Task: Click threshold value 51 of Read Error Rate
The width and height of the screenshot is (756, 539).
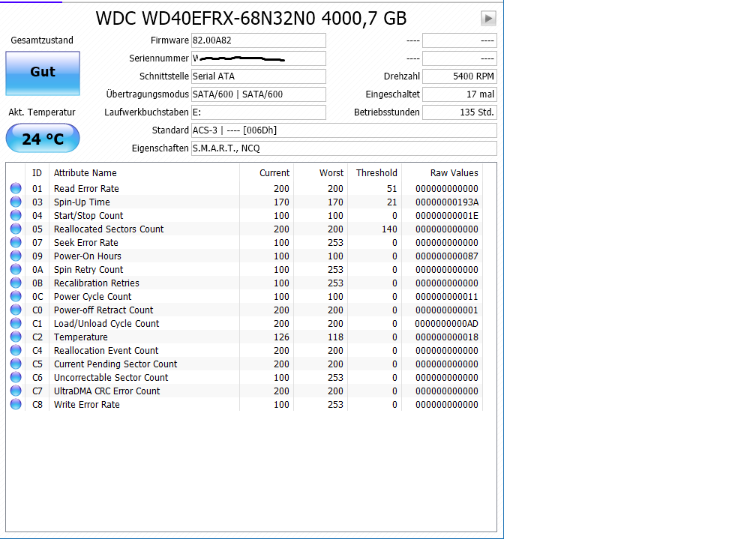Action: tap(392, 188)
